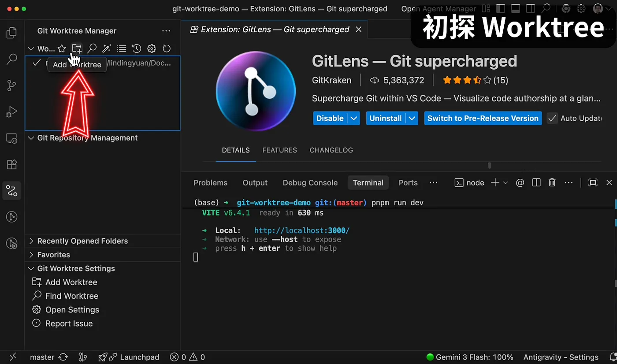Click the magic wand icon in worktree toolbar
Screen dimensions: 617x364
click(107, 48)
